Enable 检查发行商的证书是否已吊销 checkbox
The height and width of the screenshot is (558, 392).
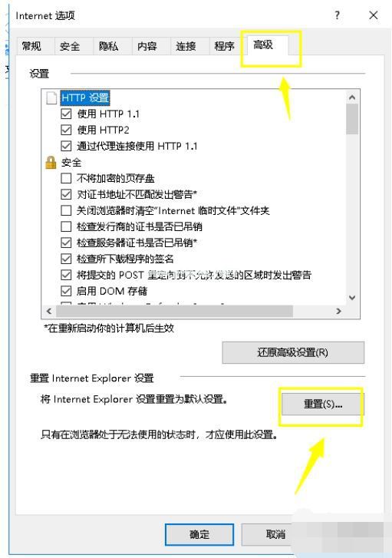[x=66, y=226]
